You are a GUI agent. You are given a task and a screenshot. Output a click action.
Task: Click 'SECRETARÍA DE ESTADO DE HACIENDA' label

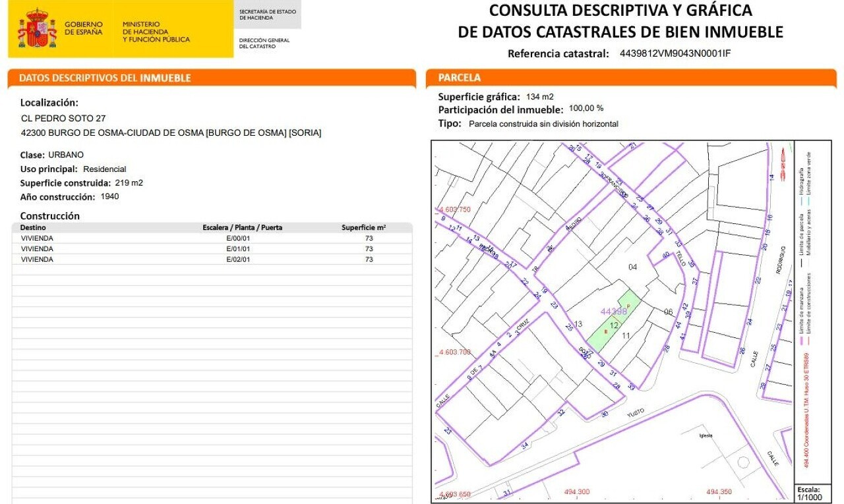click(268, 14)
